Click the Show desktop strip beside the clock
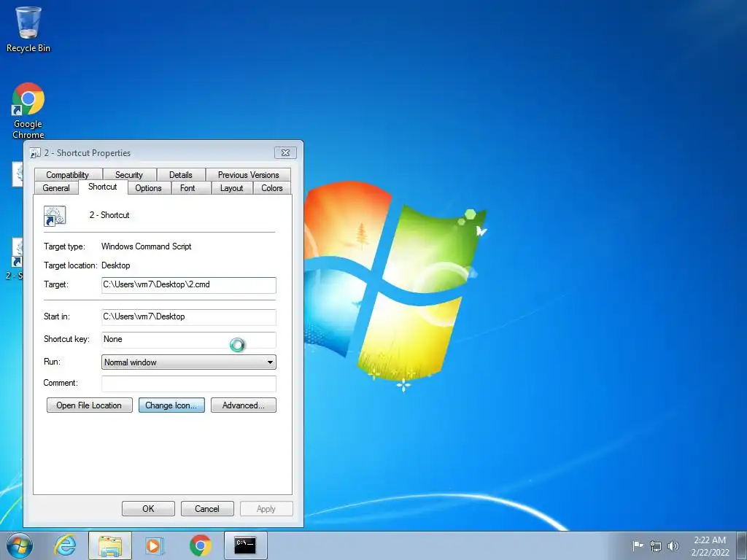 coord(742,545)
